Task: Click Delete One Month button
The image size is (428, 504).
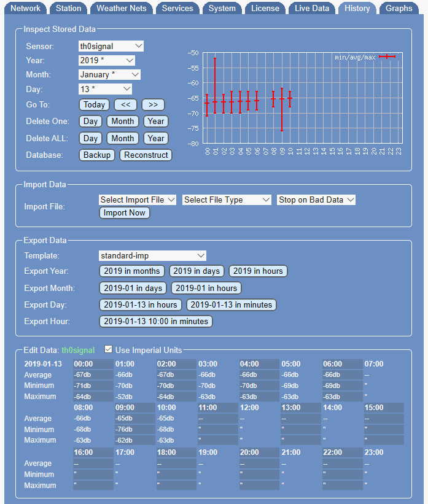Action: click(x=123, y=122)
